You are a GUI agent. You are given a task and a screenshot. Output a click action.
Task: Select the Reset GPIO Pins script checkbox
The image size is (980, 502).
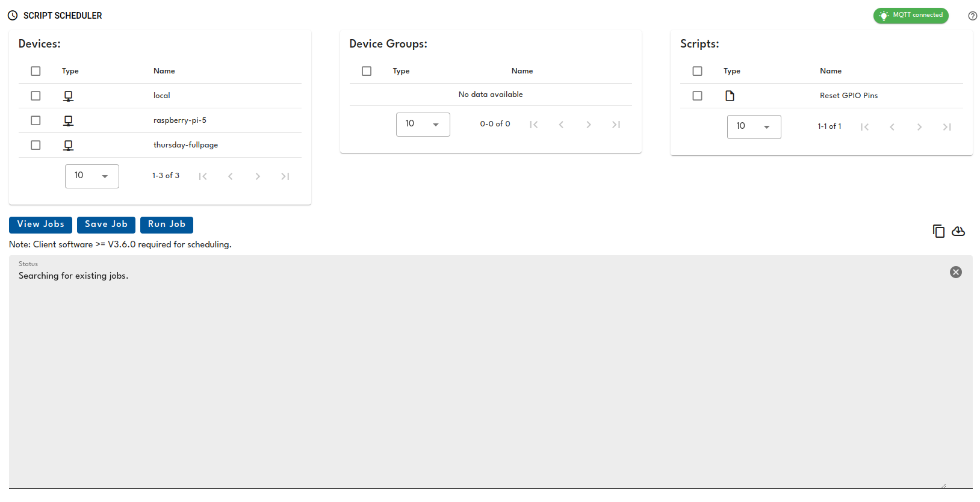pos(697,96)
